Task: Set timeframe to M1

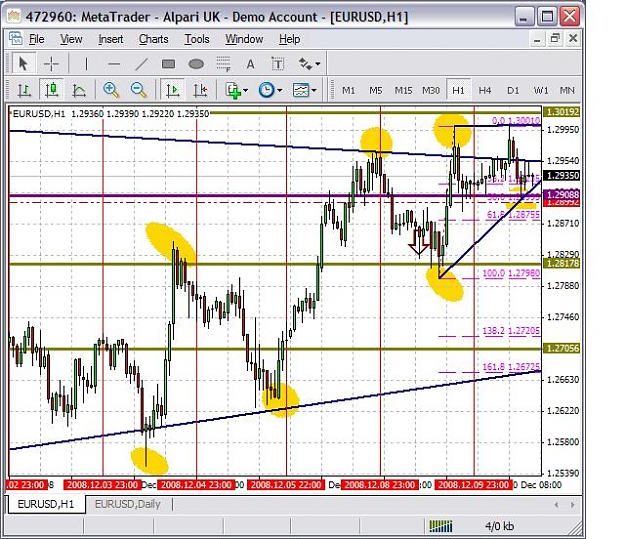Action: pos(348,91)
